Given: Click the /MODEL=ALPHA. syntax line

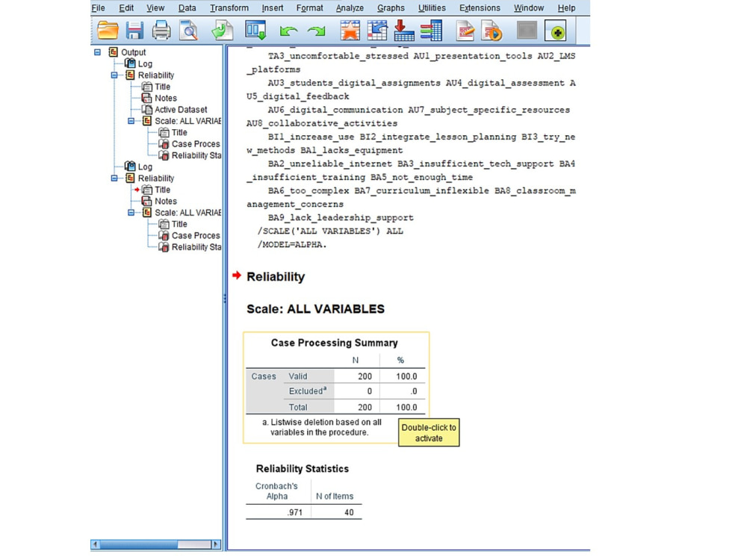Looking at the screenshot, I should [292, 245].
